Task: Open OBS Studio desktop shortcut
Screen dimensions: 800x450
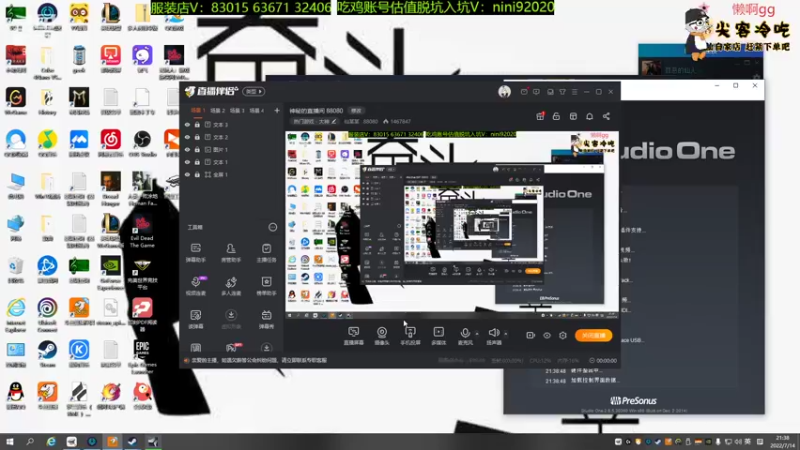Action: pyautogui.click(x=142, y=143)
